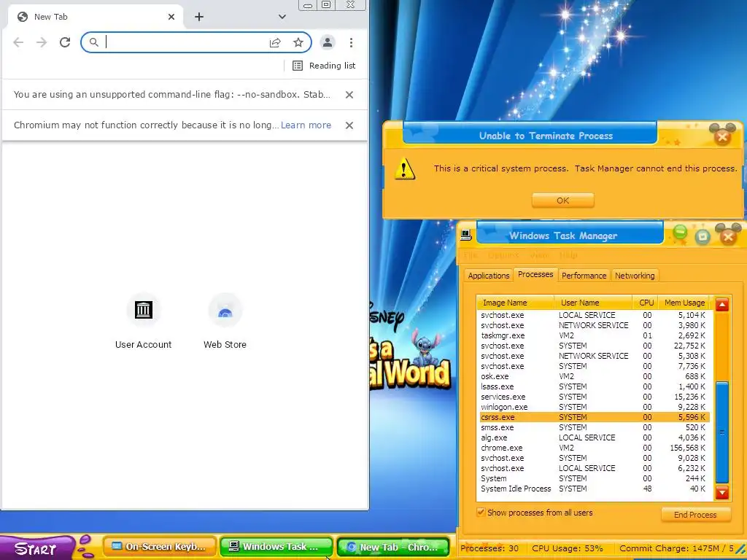Follow the Learn more link

(306, 125)
